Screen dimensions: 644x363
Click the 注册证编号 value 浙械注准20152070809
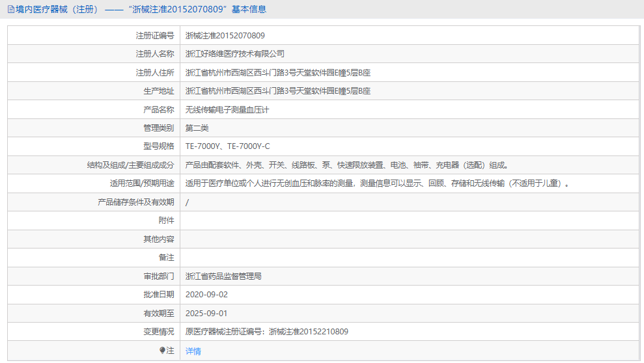(x=225, y=36)
